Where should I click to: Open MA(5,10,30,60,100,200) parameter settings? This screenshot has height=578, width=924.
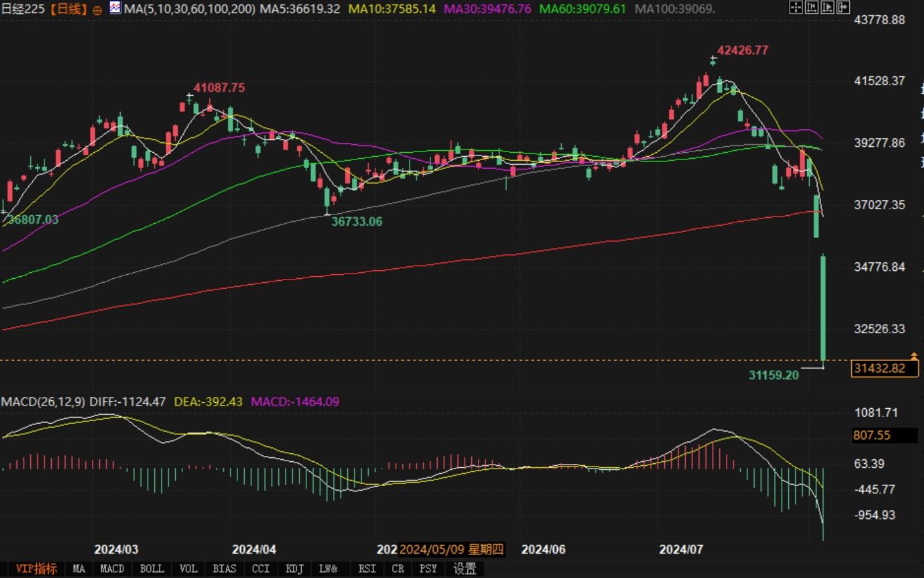tap(189, 9)
